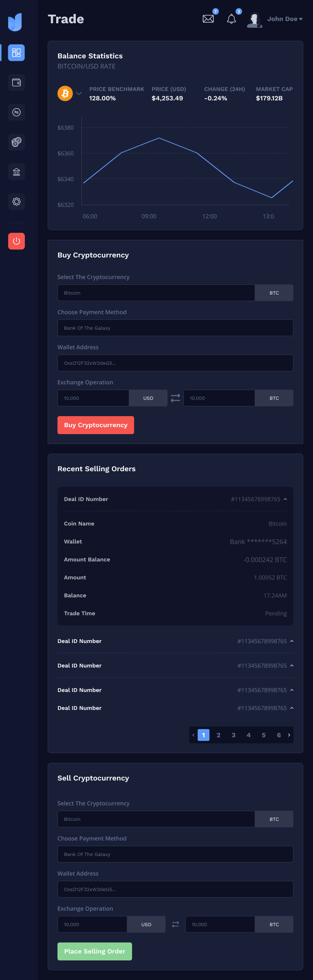Open the coins icon in sidebar

click(16, 142)
